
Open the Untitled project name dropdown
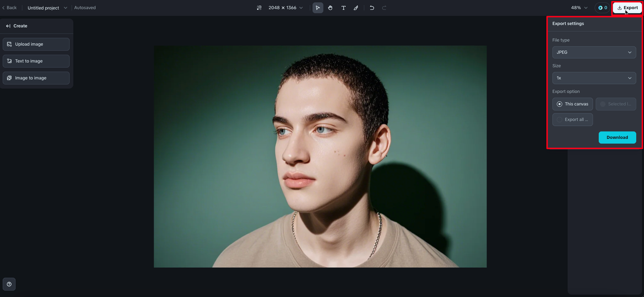(47, 8)
